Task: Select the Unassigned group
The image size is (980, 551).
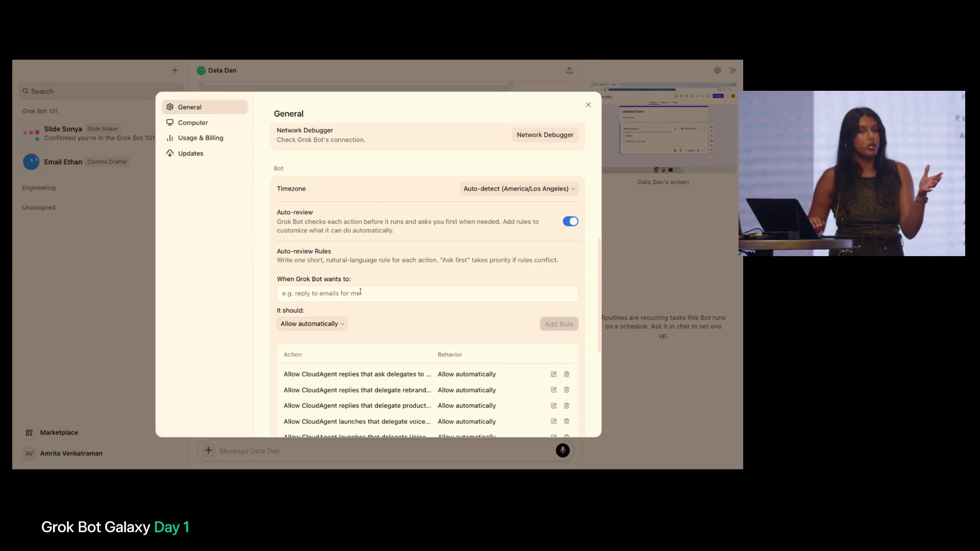Action: tap(39, 208)
